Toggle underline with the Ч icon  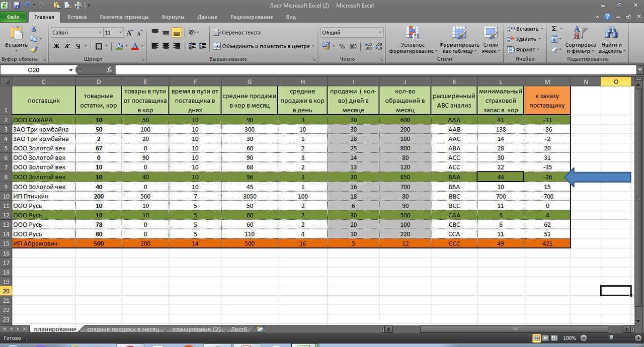pos(78,46)
